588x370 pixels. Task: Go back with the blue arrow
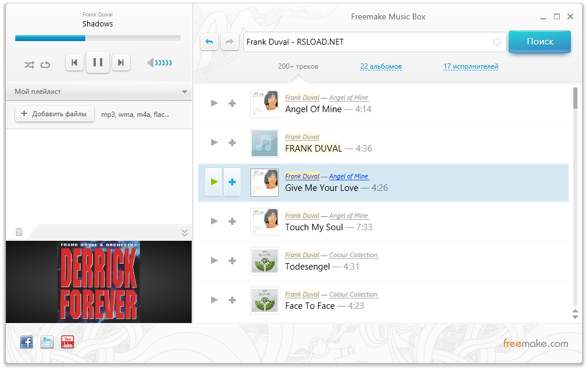tap(209, 42)
